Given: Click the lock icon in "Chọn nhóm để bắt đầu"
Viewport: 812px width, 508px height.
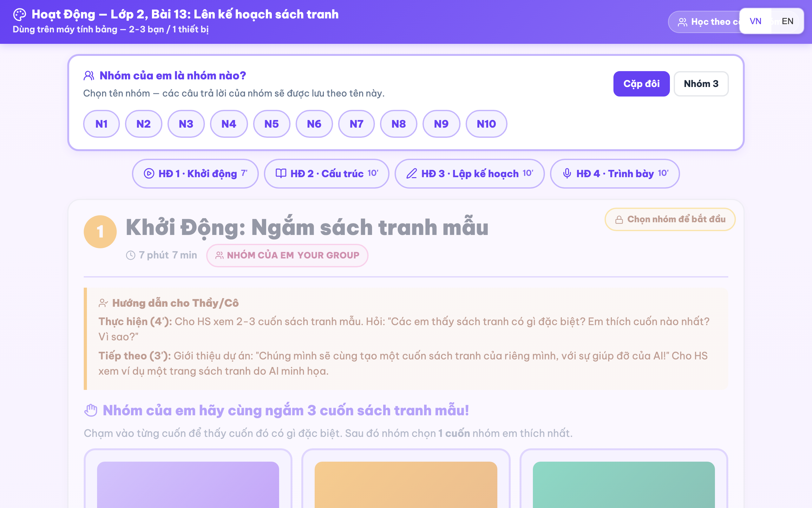Looking at the screenshot, I should point(619,220).
